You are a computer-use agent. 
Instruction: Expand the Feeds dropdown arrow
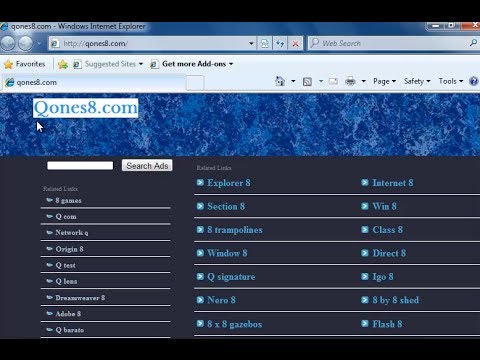point(321,81)
